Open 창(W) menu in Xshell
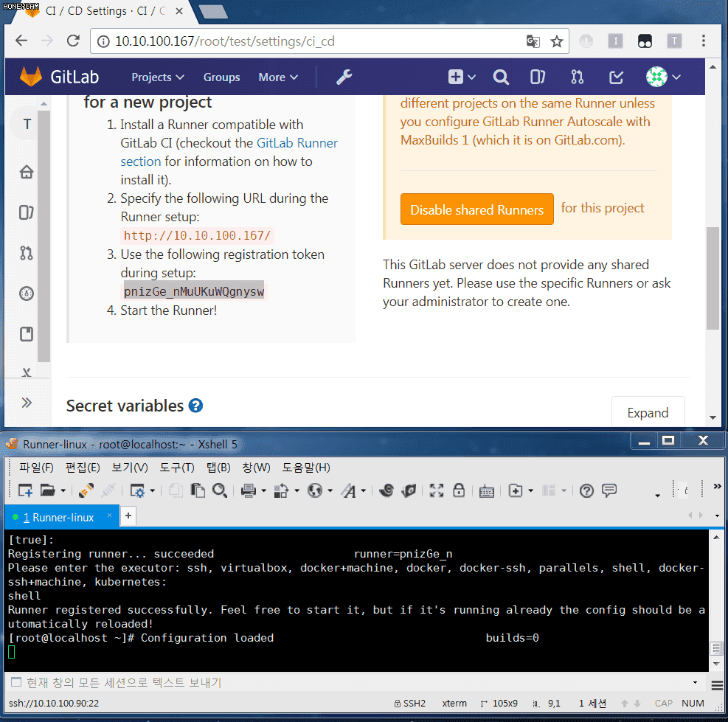 [256, 468]
